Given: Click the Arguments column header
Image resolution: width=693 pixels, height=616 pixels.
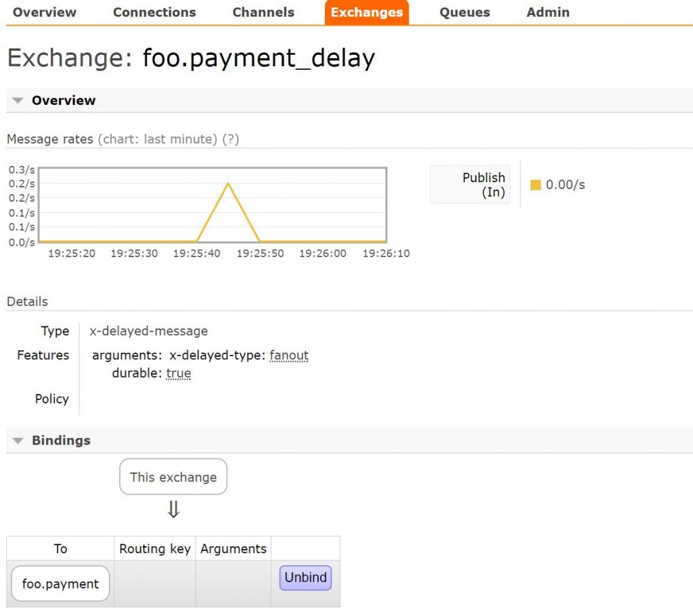Looking at the screenshot, I should [233, 548].
